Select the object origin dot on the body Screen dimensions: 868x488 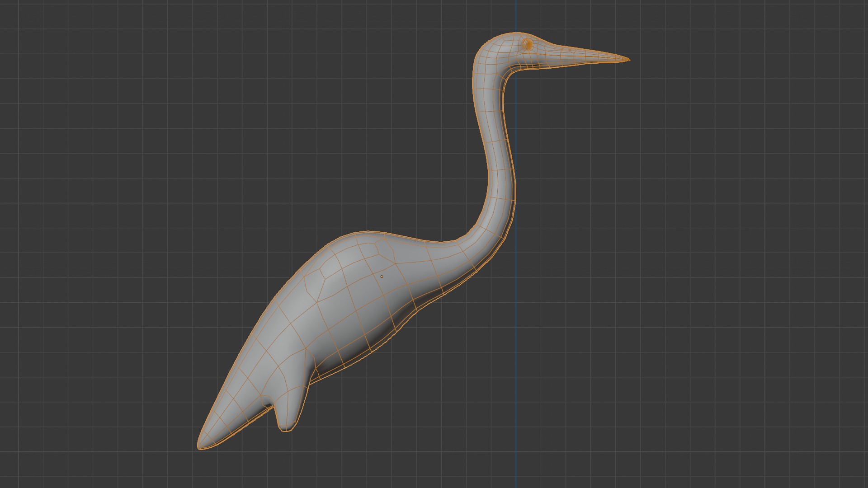point(382,277)
